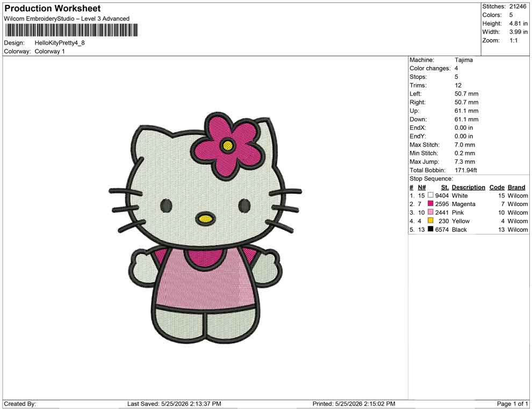Select the Hello Kitty embroidery design preview

coord(205,228)
